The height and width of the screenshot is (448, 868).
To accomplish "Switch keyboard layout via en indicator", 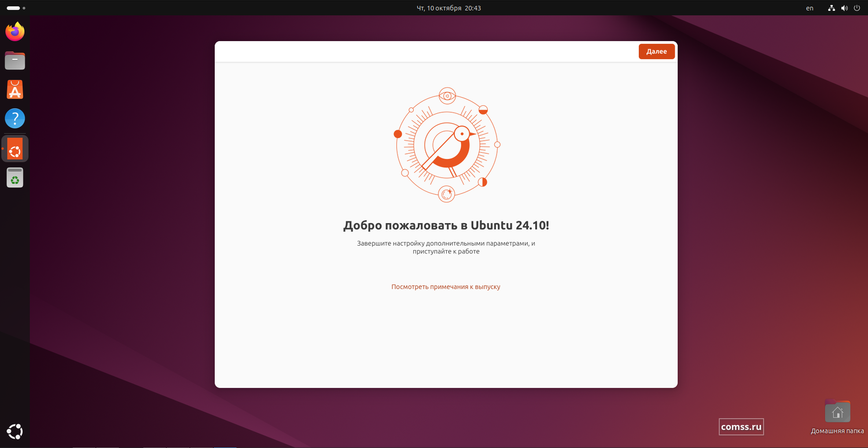I will point(810,8).
